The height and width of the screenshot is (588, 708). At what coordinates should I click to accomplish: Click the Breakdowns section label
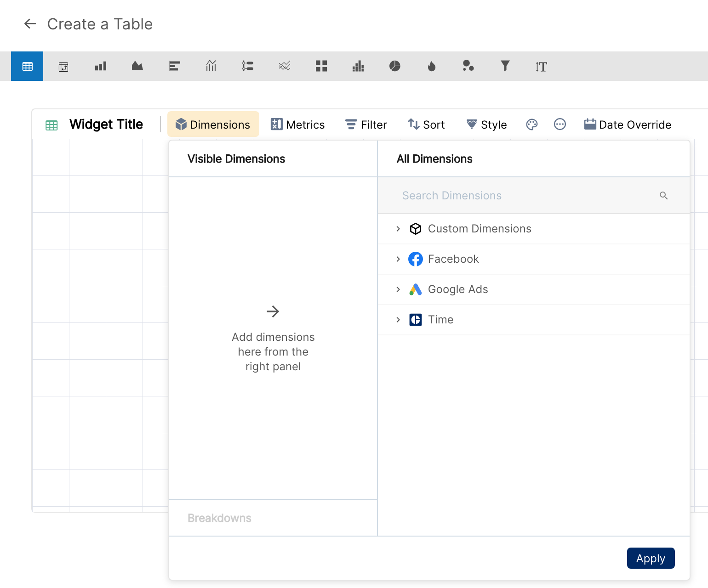tap(219, 518)
